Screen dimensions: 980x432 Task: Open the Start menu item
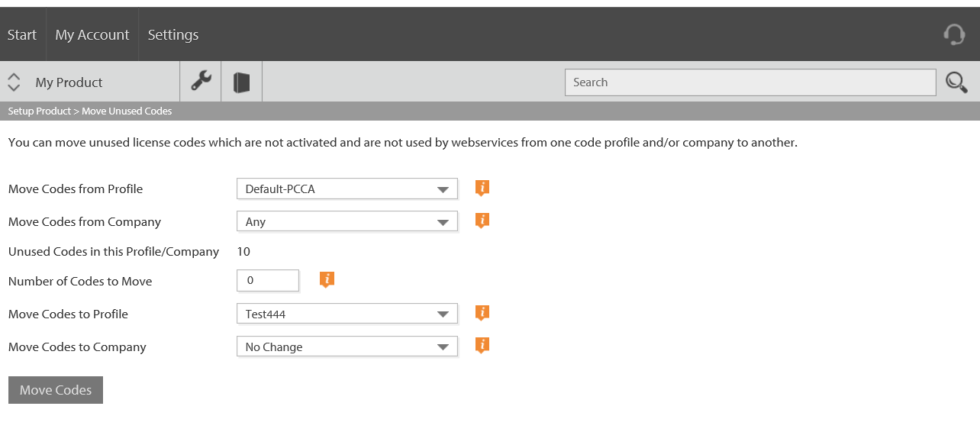click(x=22, y=34)
